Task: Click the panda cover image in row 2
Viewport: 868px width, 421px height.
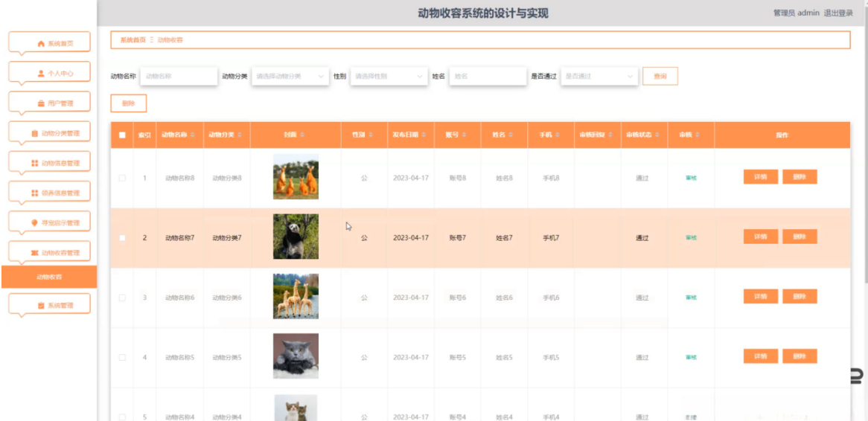Action: point(296,237)
